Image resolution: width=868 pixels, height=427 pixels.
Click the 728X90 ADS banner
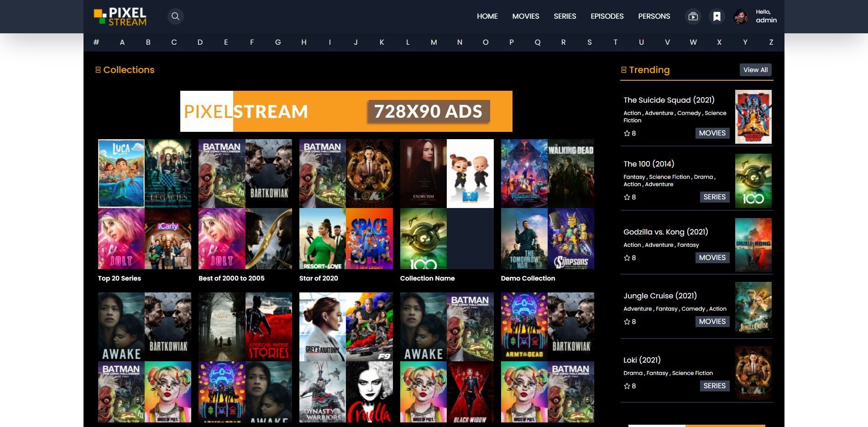coord(346,111)
